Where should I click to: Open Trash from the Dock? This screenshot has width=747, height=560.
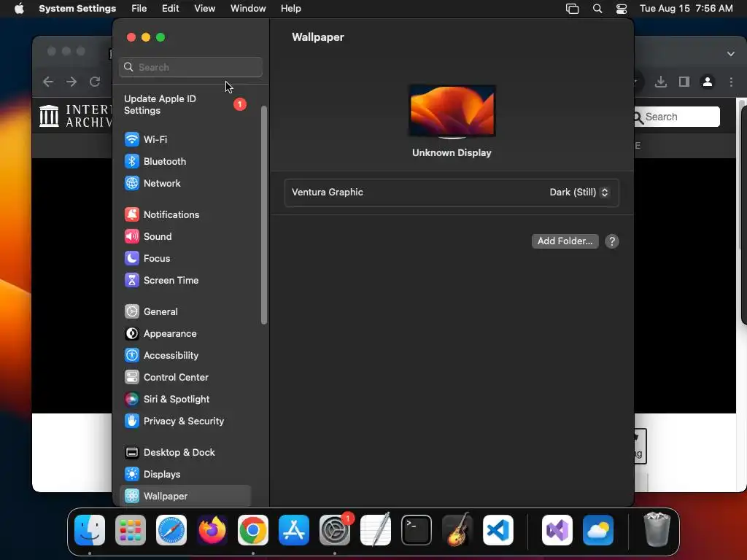tap(657, 529)
